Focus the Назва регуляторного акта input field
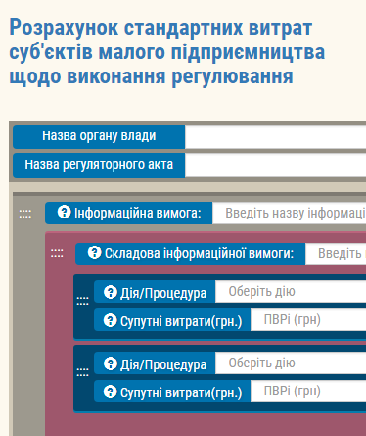The width and height of the screenshot is (366, 436). click(275, 165)
